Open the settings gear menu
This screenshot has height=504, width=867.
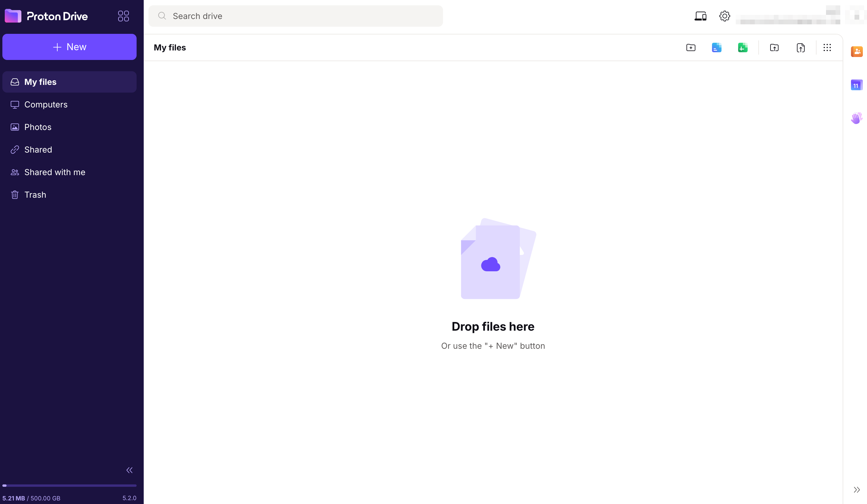pos(724,16)
